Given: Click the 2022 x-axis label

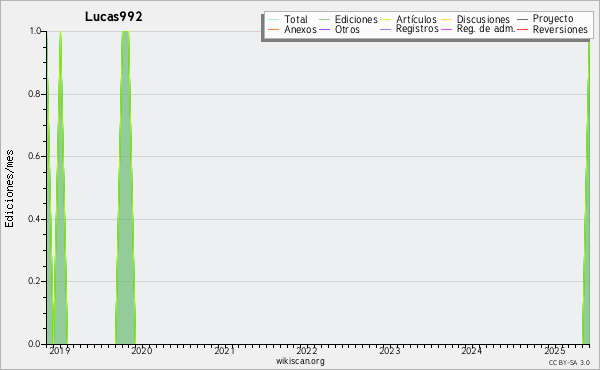Looking at the screenshot, I should 307,350.
